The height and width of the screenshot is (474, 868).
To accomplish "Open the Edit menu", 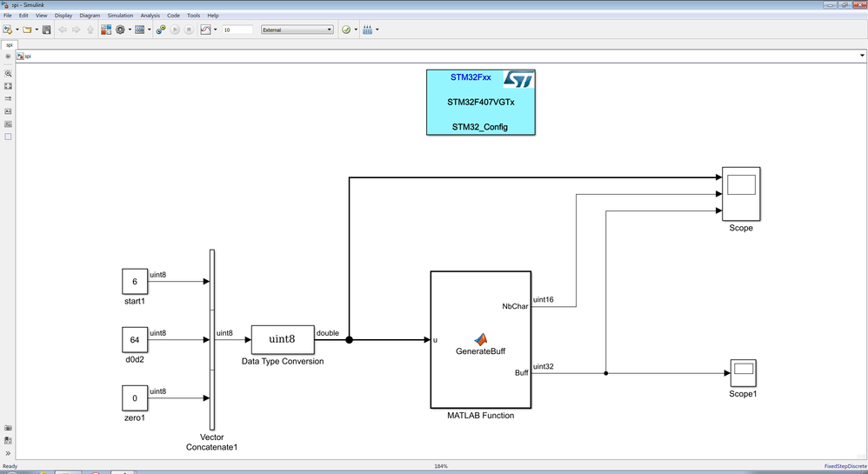I will (23, 16).
